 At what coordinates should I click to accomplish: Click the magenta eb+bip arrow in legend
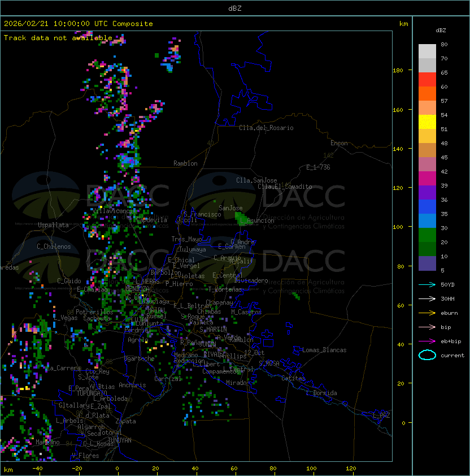pyautogui.click(x=427, y=341)
